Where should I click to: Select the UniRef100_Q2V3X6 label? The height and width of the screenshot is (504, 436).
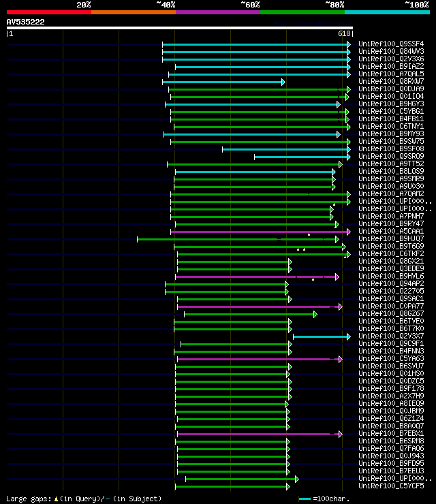(391, 59)
